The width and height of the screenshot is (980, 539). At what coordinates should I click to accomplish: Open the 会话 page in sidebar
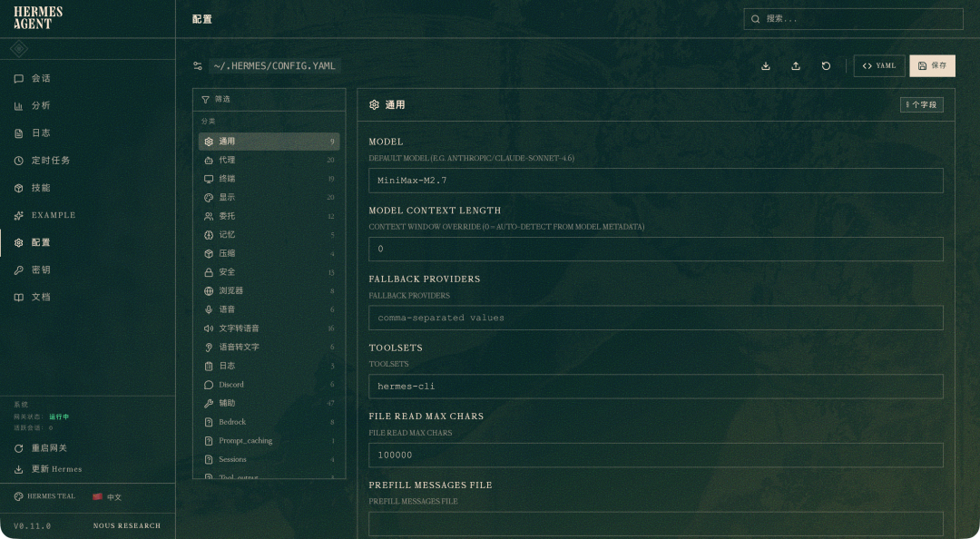coord(87,78)
